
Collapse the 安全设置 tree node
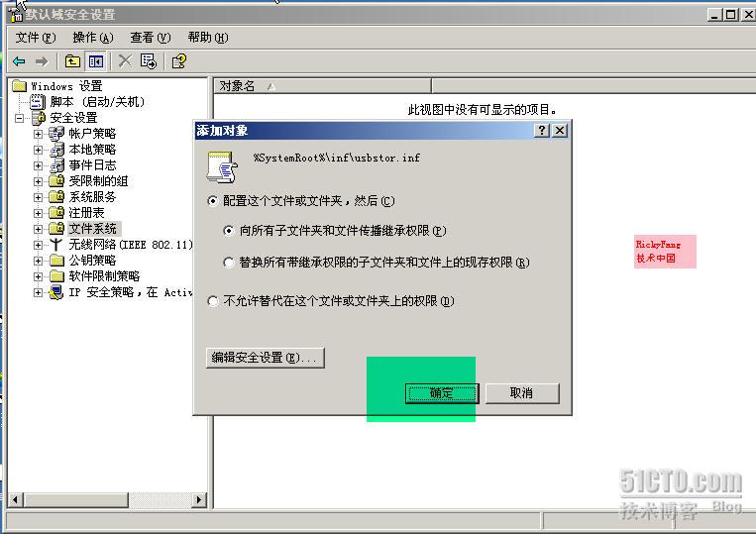coord(19,118)
